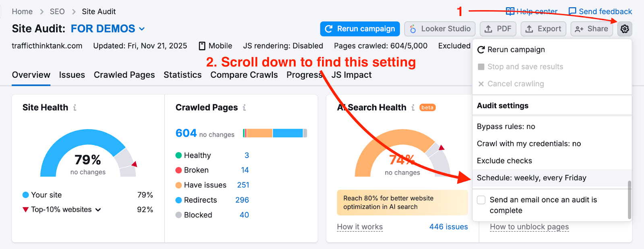This screenshot has height=249, width=644.
Task: Open the settings gear icon
Action: (624, 29)
